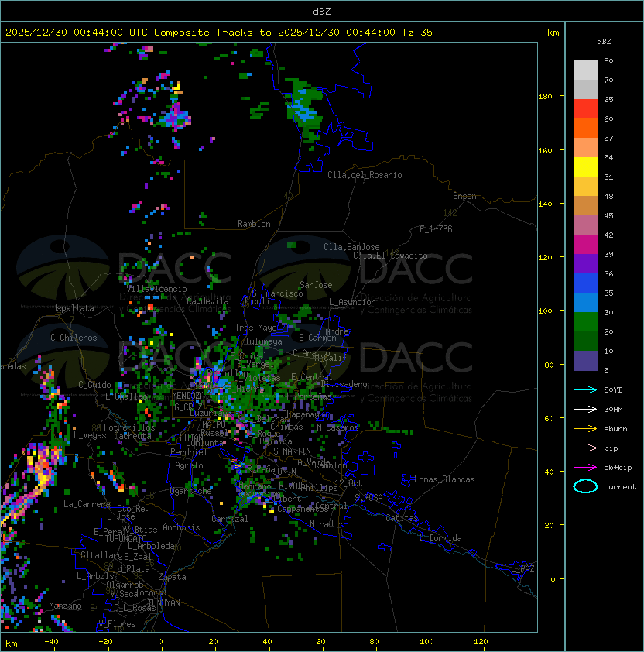Pick the dark orange 57–60 dBZ swatch
Screen dimensions: 644x652
point(585,128)
